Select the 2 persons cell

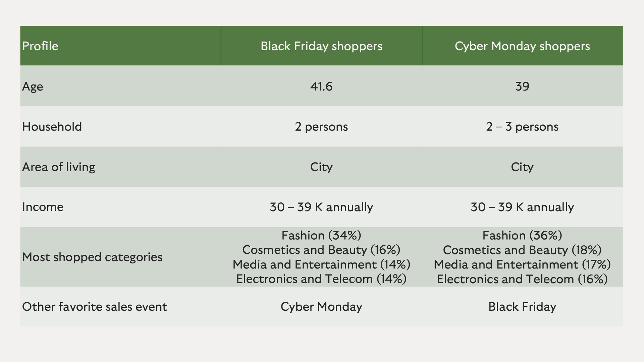click(x=321, y=127)
